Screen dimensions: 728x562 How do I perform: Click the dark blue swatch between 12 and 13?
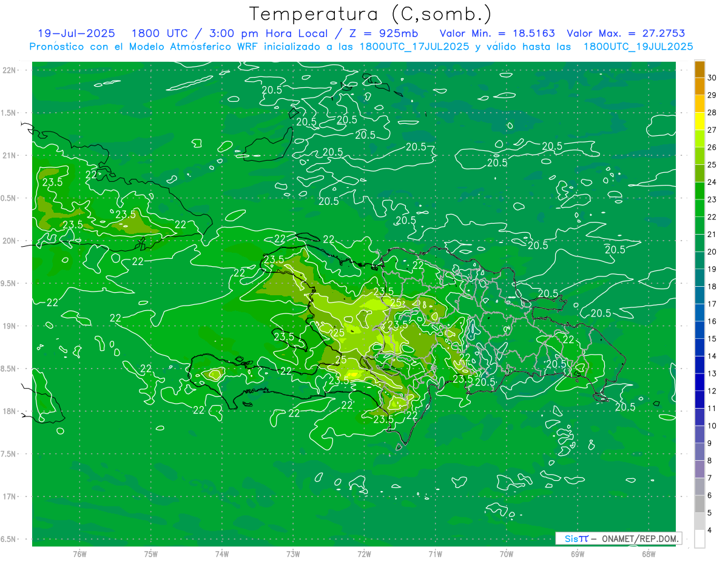coord(699,382)
